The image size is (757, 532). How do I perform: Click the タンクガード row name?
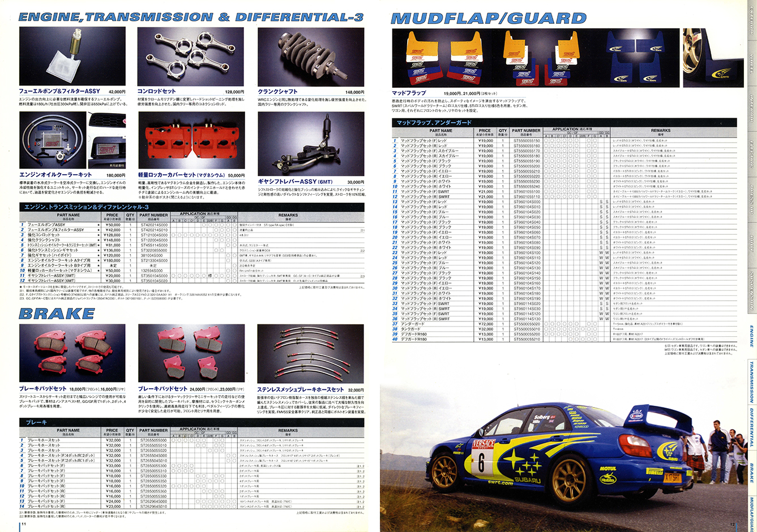pyautogui.click(x=411, y=329)
